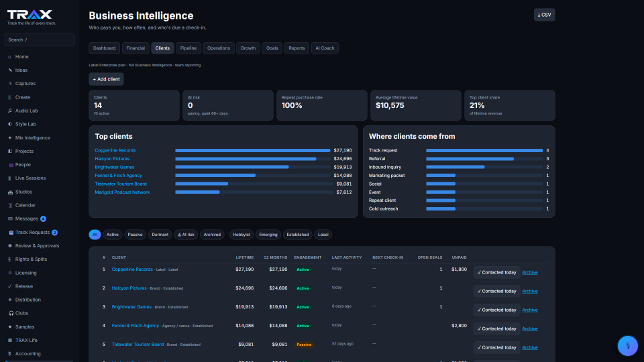Filter the client list by Hobbyist
This screenshot has width=644, height=362.
[x=241, y=235]
